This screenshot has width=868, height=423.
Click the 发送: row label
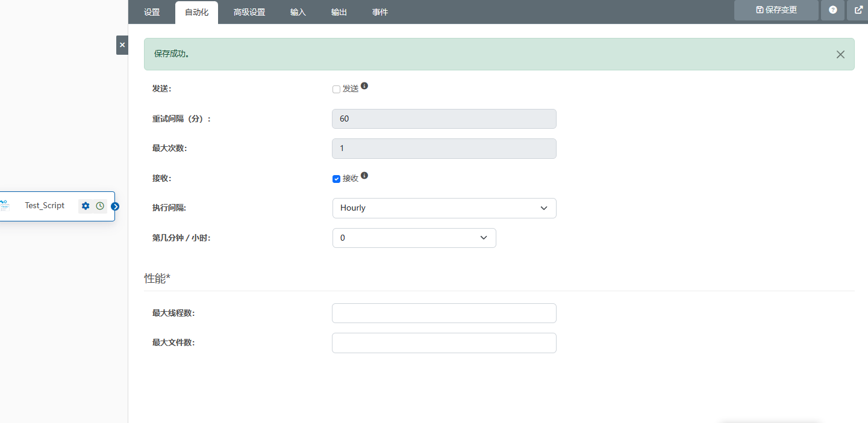coord(162,89)
